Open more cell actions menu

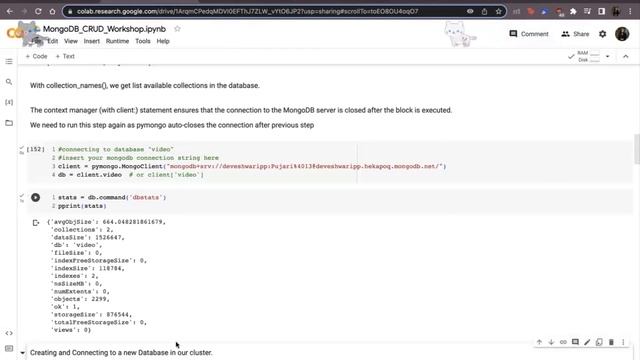(x=623, y=342)
